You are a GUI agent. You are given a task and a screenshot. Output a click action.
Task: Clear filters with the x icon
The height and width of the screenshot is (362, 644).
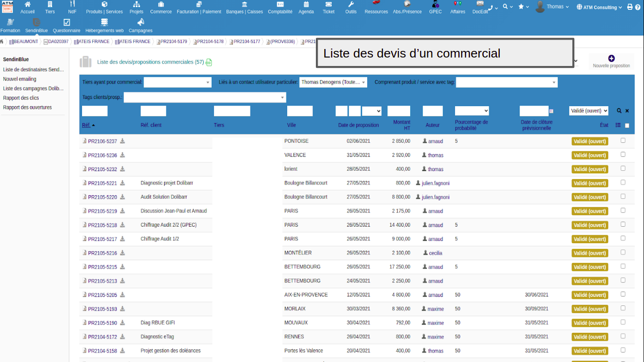627,111
